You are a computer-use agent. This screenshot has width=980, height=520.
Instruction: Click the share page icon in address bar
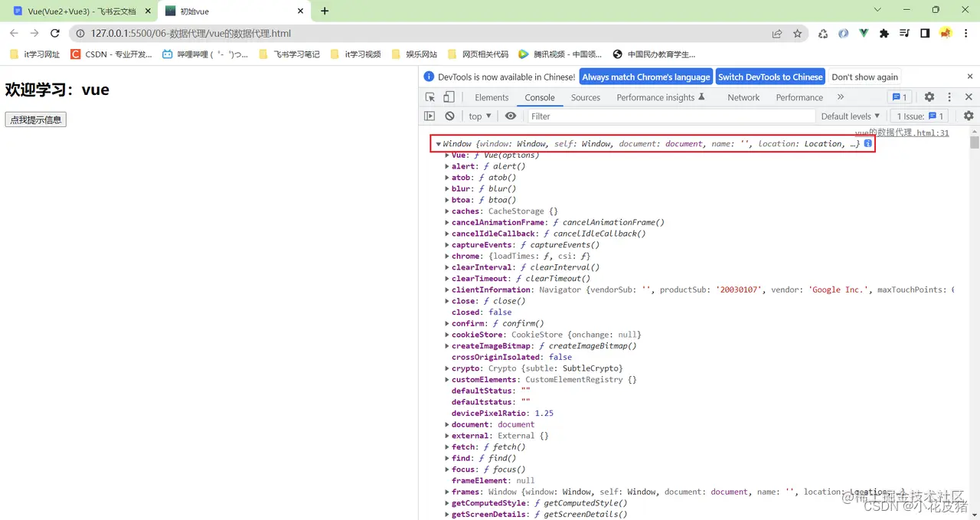coord(777,33)
